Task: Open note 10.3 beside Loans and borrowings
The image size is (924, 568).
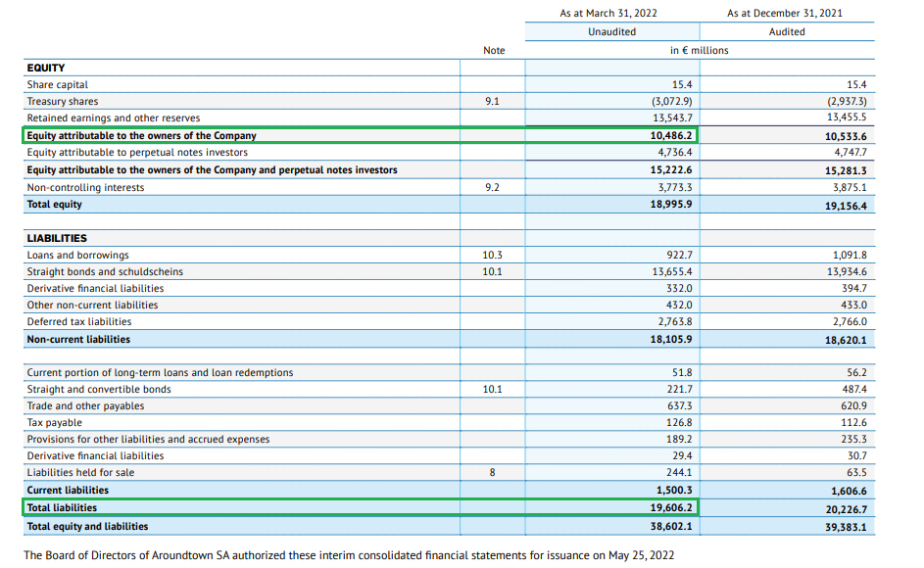Action: point(493,256)
